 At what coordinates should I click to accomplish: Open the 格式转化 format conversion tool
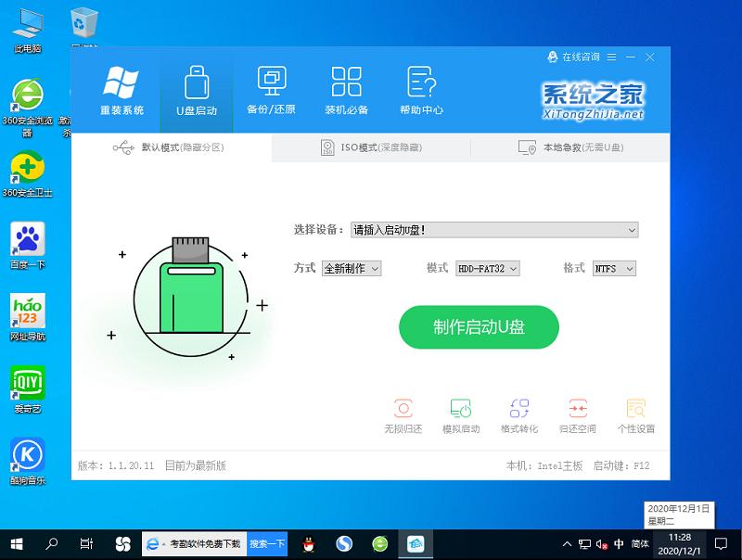(518, 414)
